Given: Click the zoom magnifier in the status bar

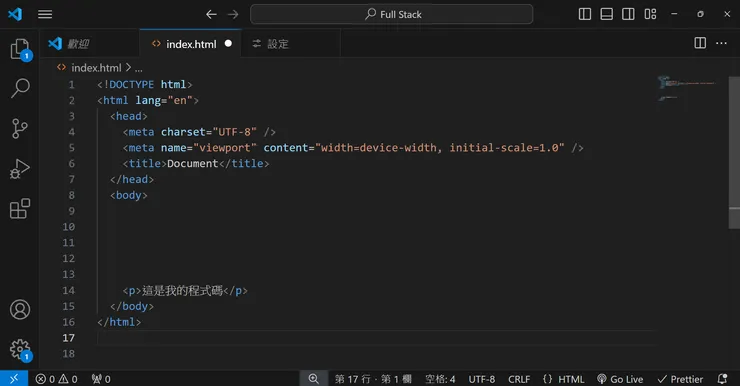Looking at the screenshot, I should (314, 378).
